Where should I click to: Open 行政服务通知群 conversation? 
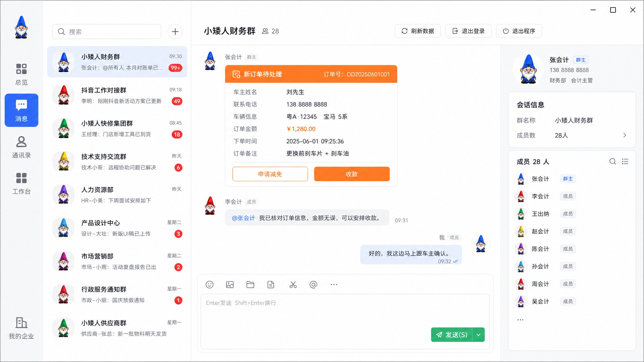pyautogui.click(x=117, y=294)
